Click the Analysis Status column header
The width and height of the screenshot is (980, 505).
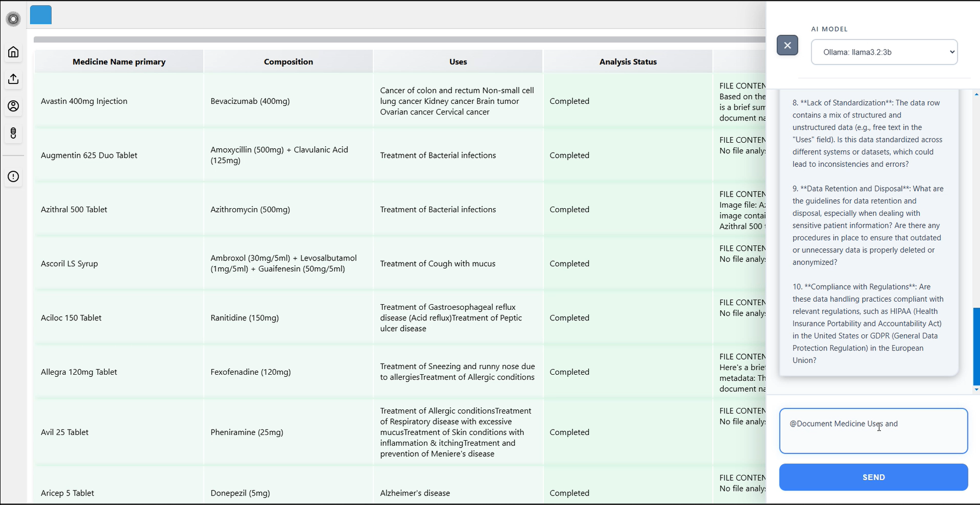click(x=628, y=62)
